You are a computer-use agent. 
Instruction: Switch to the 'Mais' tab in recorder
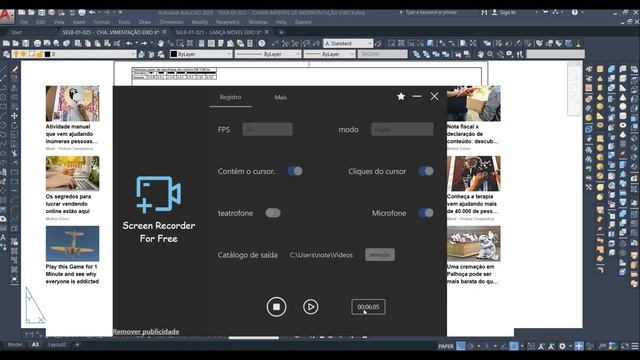280,97
